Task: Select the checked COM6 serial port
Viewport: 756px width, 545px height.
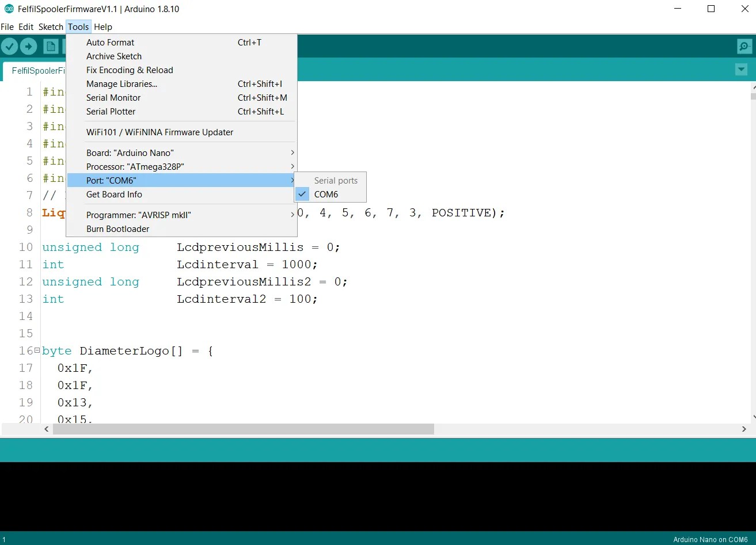Action: (326, 195)
